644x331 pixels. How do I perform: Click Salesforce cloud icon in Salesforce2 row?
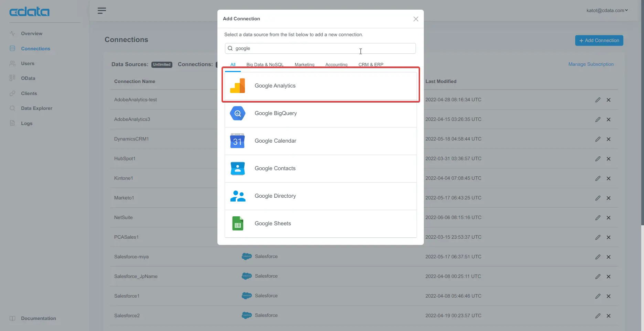247,315
